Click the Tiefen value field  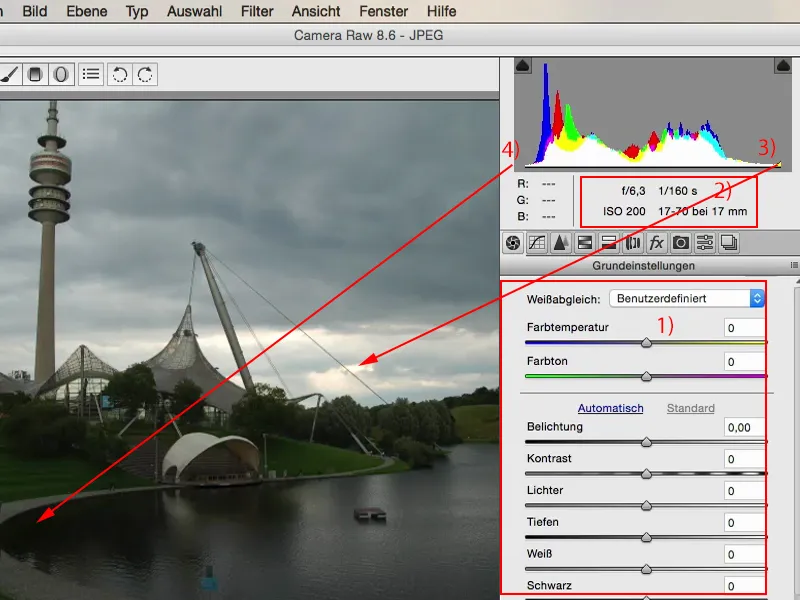tap(744, 522)
